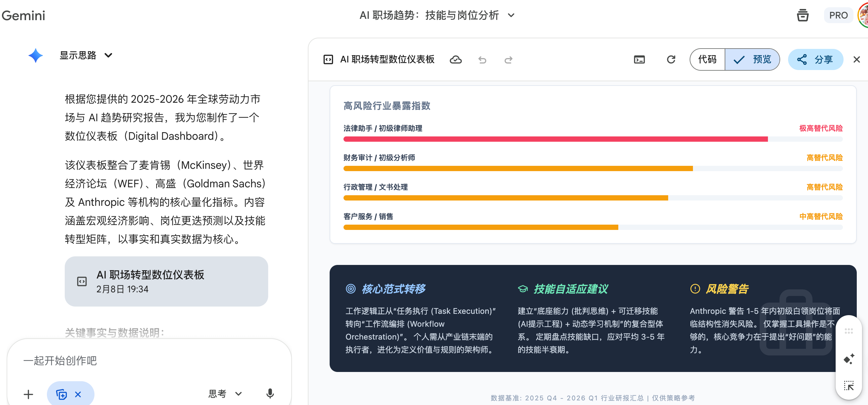Click the refresh preview icon
868x405 pixels.
pos(671,60)
